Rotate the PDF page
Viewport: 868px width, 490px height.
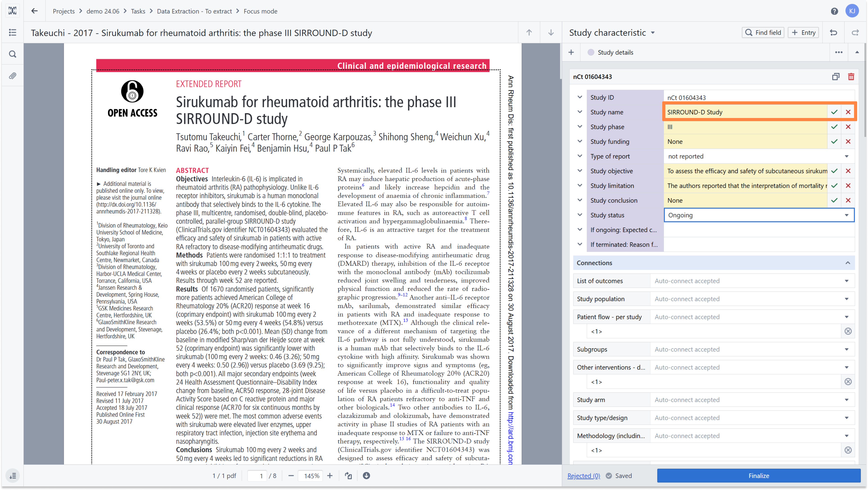(348, 476)
